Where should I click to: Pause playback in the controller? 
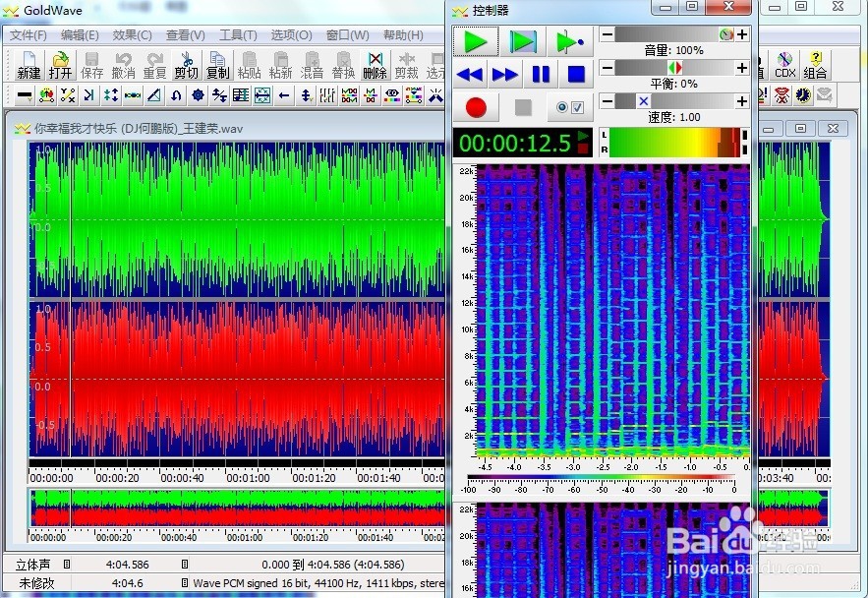coord(541,74)
